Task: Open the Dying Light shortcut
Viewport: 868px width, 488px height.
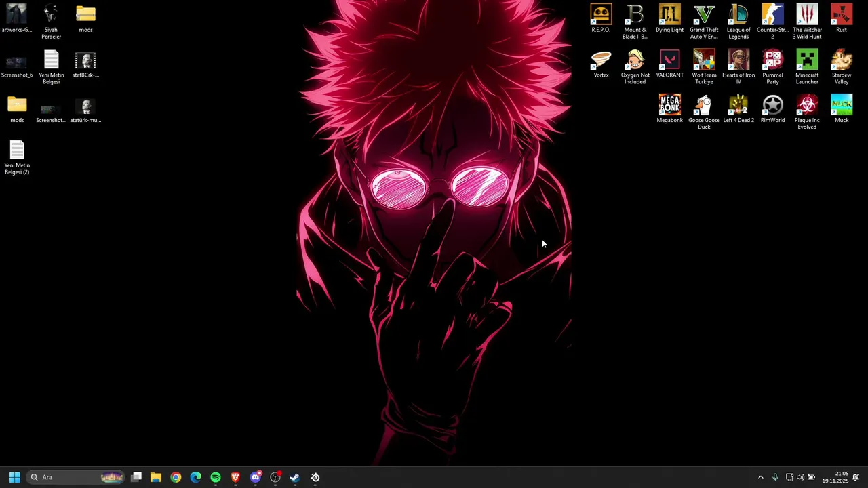Action: (x=669, y=19)
